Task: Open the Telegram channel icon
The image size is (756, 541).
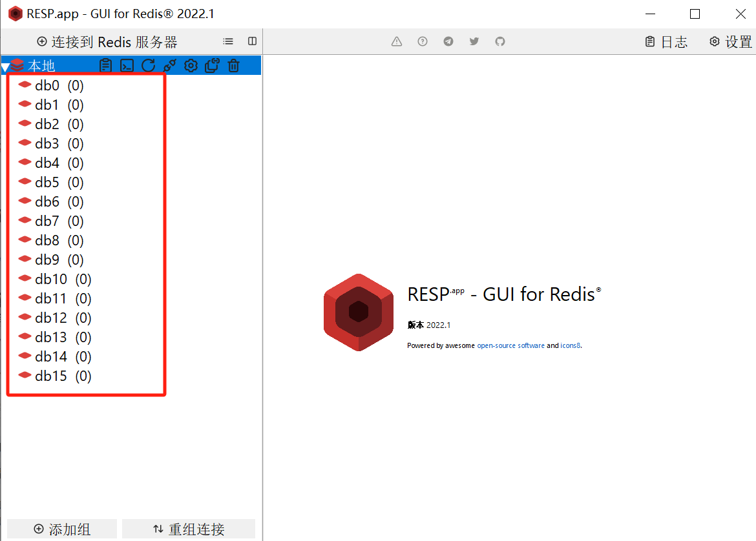Action: point(448,41)
